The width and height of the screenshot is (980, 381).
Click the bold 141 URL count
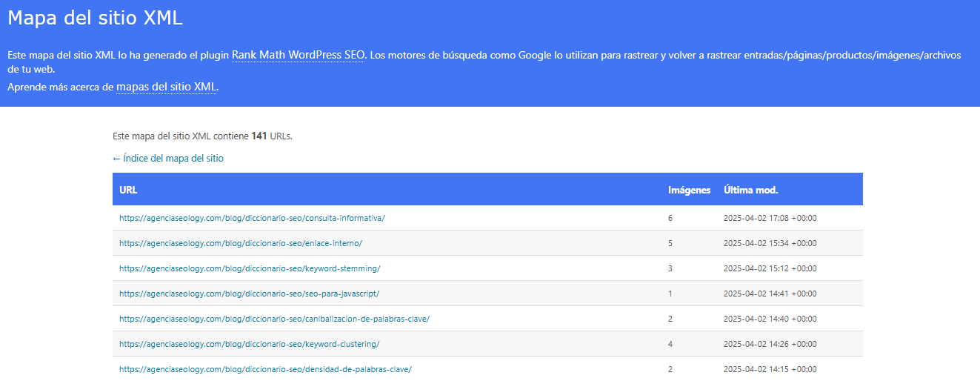click(259, 136)
